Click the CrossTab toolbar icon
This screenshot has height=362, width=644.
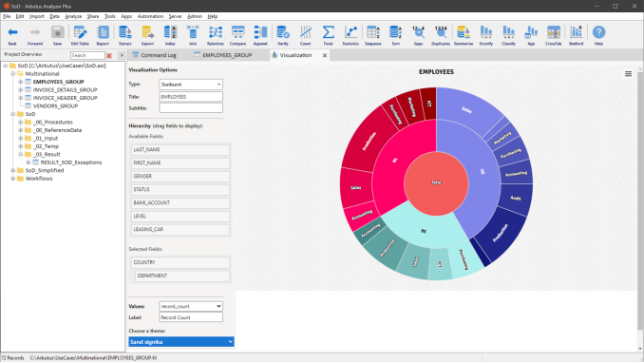553,35
